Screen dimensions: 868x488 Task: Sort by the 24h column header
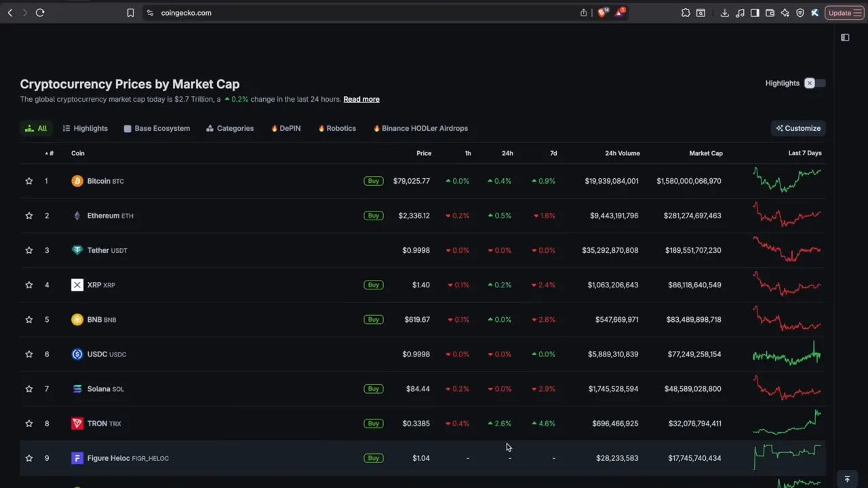coord(507,153)
